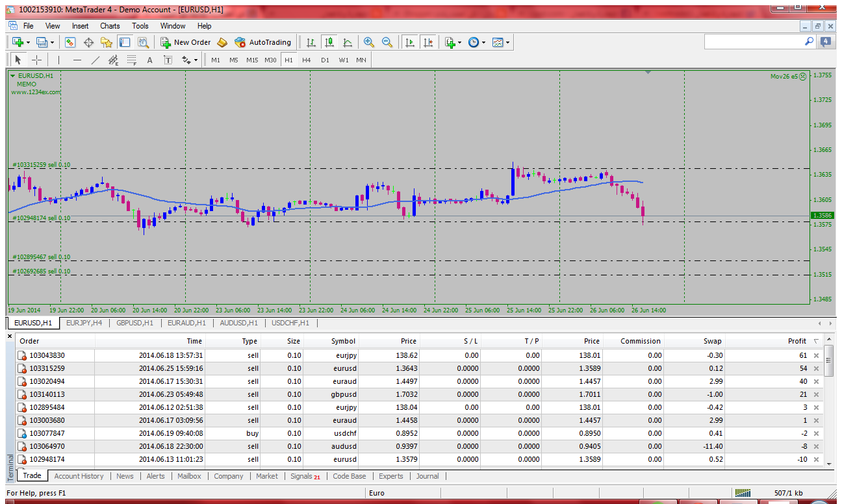Switch chart to Bar Chart style

311,42
